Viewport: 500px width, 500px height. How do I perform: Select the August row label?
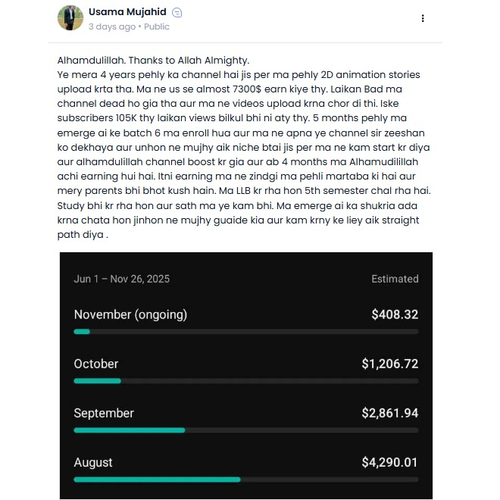[93, 463]
